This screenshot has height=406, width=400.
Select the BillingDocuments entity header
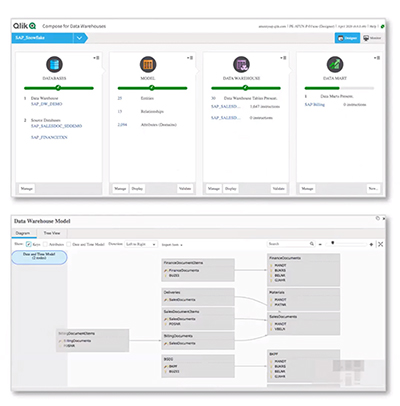(198, 336)
